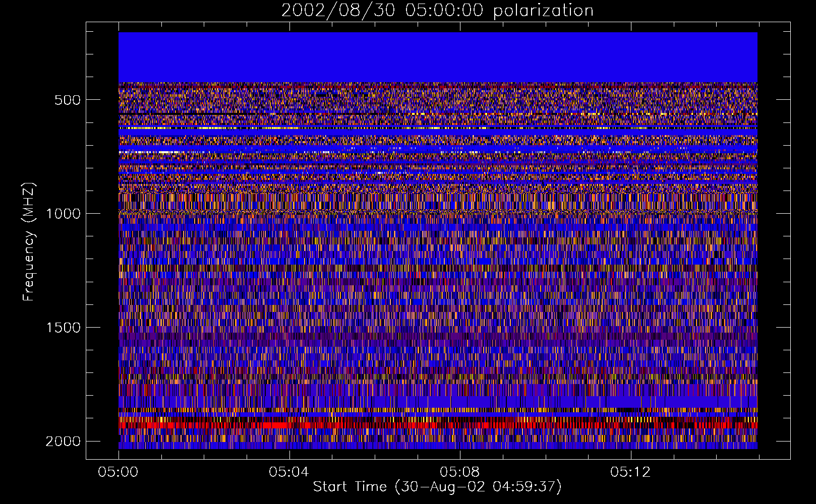
Task: Click the 1500 frequency tick label
Action: [x=64, y=328]
